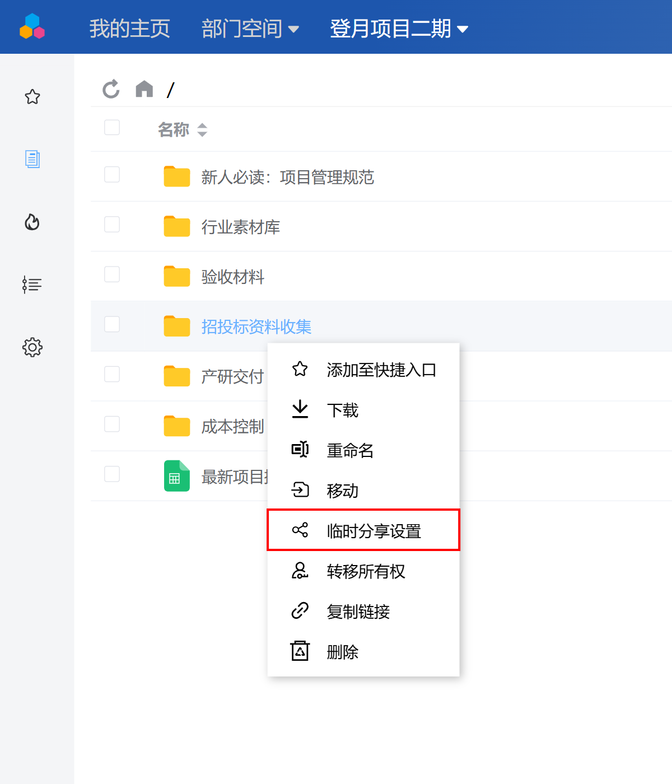The width and height of the screenshot is (672, 784).
Task: Open the settings gear sidebar icon
Action: (x=32, y=347)
